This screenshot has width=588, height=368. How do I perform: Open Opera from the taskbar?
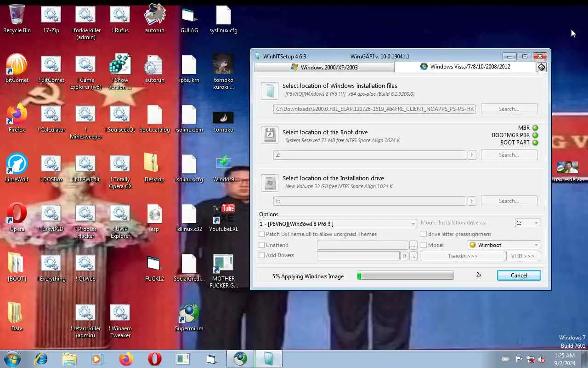click(154, 359)
